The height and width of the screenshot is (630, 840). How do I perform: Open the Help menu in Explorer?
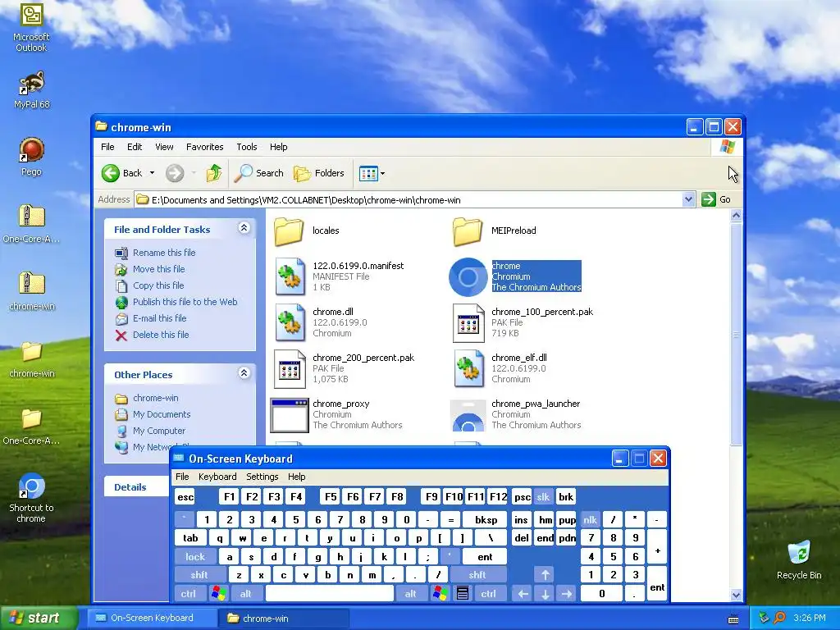[x=278, y=147]
